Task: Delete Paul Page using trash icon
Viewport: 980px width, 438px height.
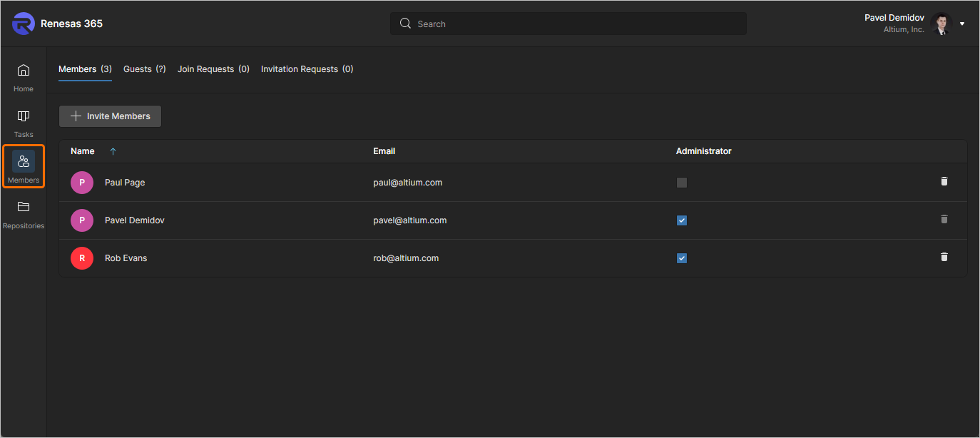Action: click(x=944, y=182)
